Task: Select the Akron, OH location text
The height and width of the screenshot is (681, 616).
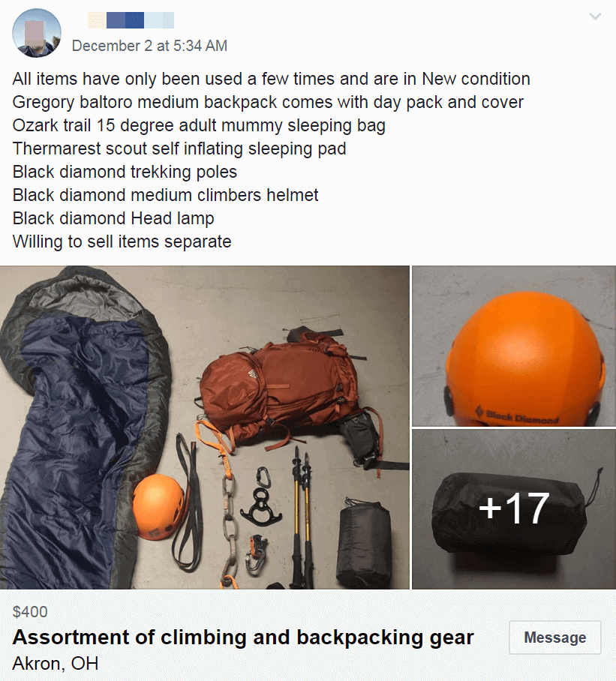Action: pos(56,663)
